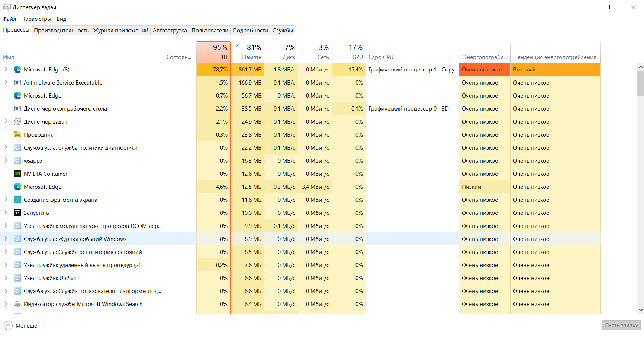The height and width of the screenshot is (337, 644).
Task: Click the 3,4 Мбит/с network cell
Action: [x=315, y=187]
